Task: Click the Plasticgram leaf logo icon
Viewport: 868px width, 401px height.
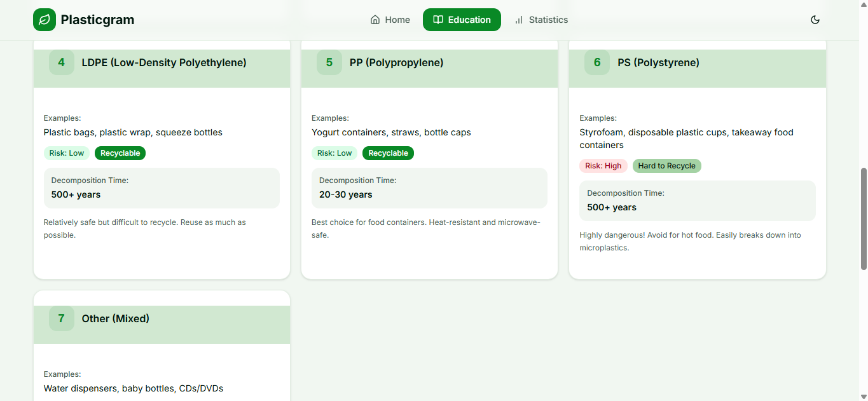Action: point(45,20)
